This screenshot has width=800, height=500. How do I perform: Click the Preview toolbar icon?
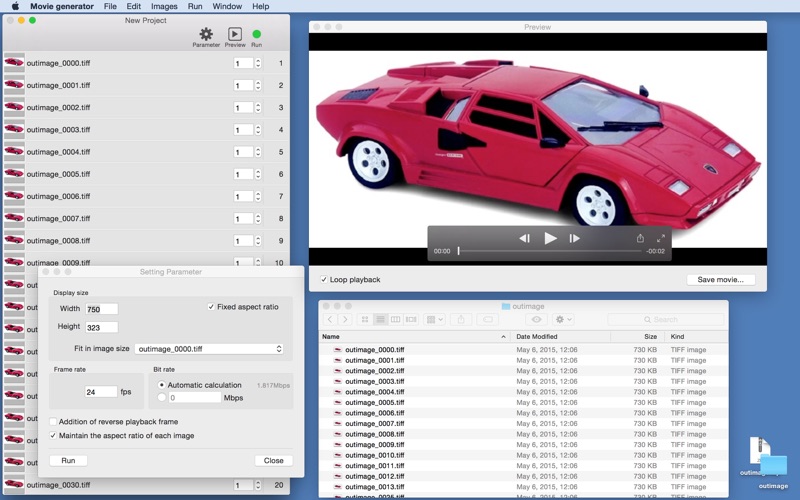(x=234, y=35)
